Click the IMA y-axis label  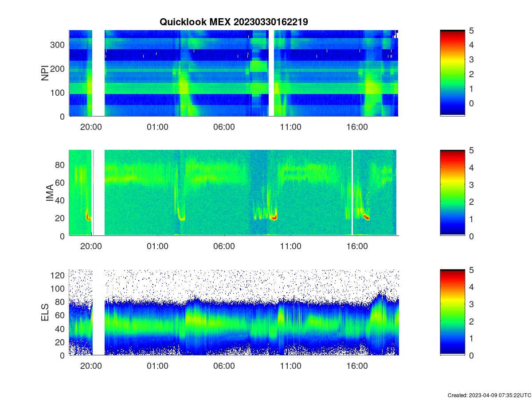click(x=50, y=193)
